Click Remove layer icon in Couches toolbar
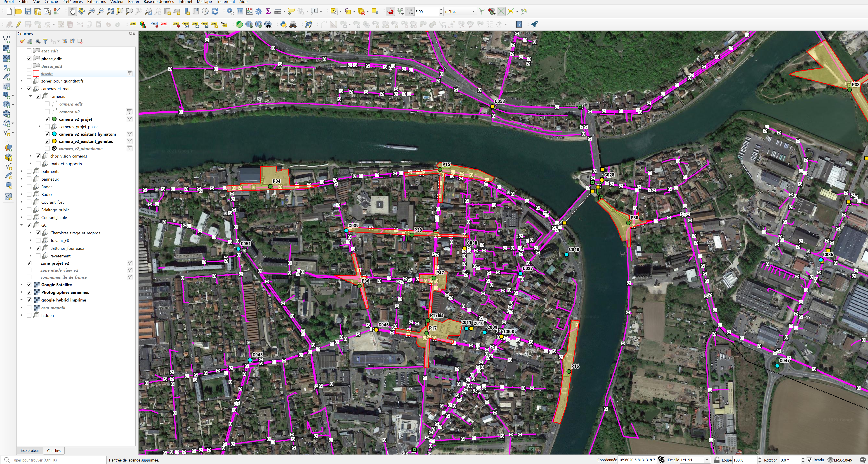This screenshot has height=464, width=868. [x=80, y=41]
